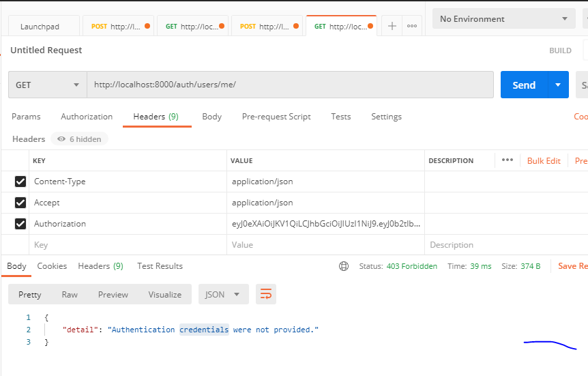Click the Untitled Request title
The width and height of the screenshot is (588, 376).
click(46, 50)
